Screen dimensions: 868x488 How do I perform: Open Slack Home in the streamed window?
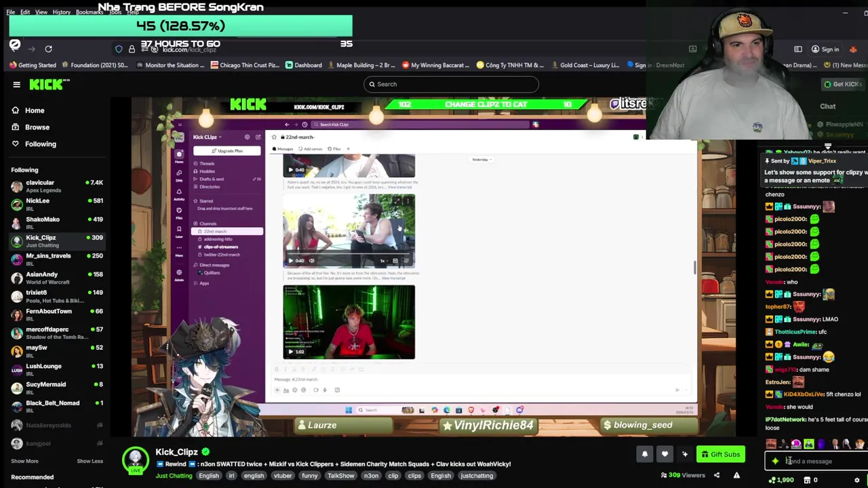click(179, 155)
